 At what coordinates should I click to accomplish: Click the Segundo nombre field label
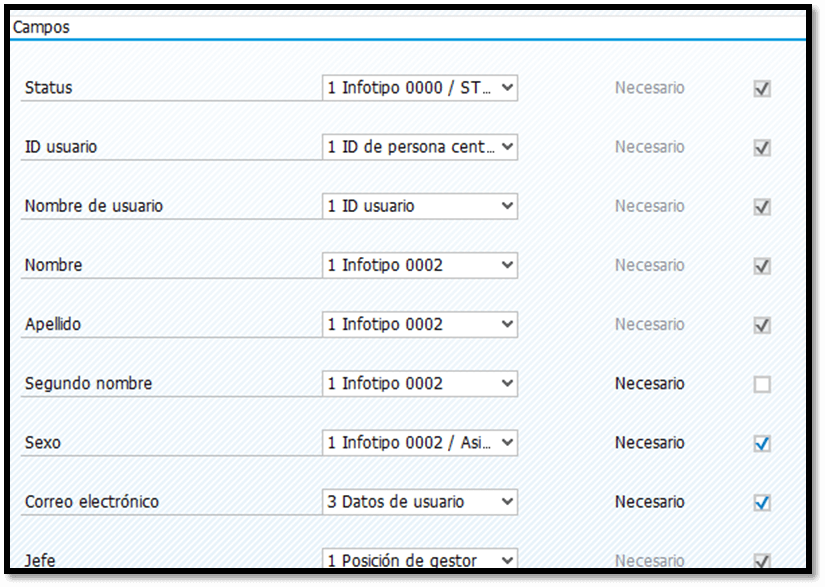click(88, 383)
